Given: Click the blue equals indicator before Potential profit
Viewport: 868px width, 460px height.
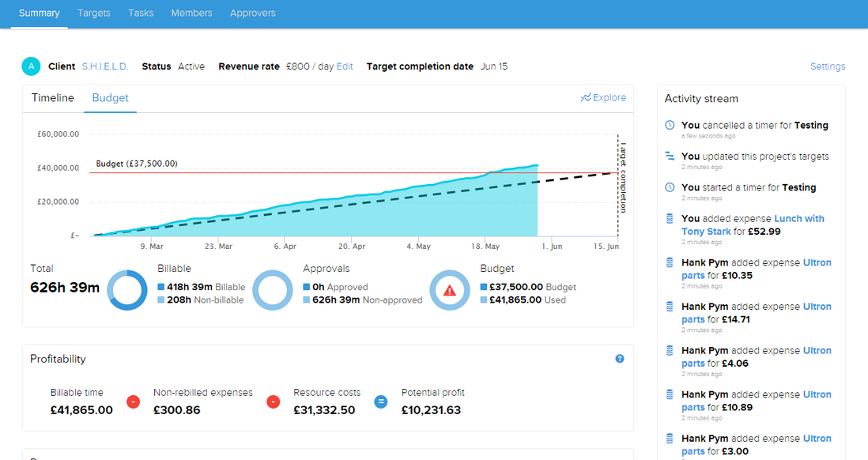Looking at the screenshot, I should pos(381,402).
